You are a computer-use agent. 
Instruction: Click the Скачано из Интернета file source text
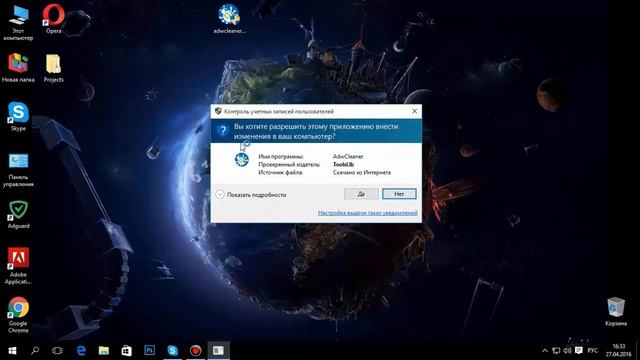362,173
